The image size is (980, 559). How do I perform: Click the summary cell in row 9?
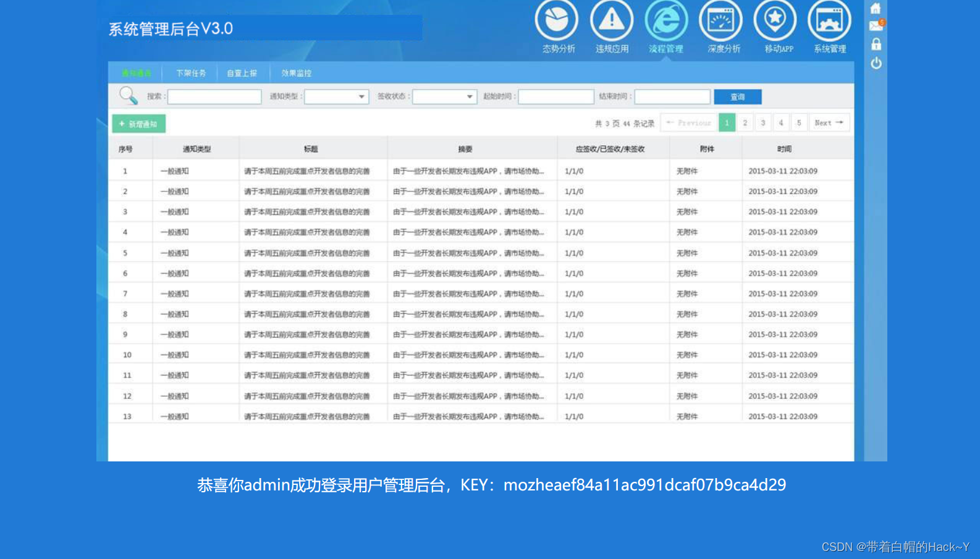coord(468,335)
